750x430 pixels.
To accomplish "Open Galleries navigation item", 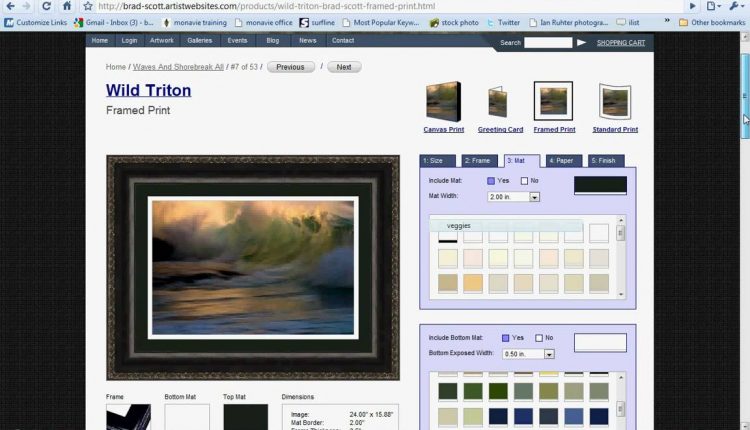I will click(x=199, y=41).
